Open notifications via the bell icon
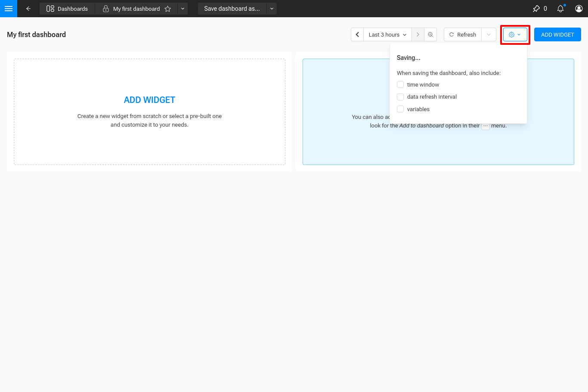 560,8
